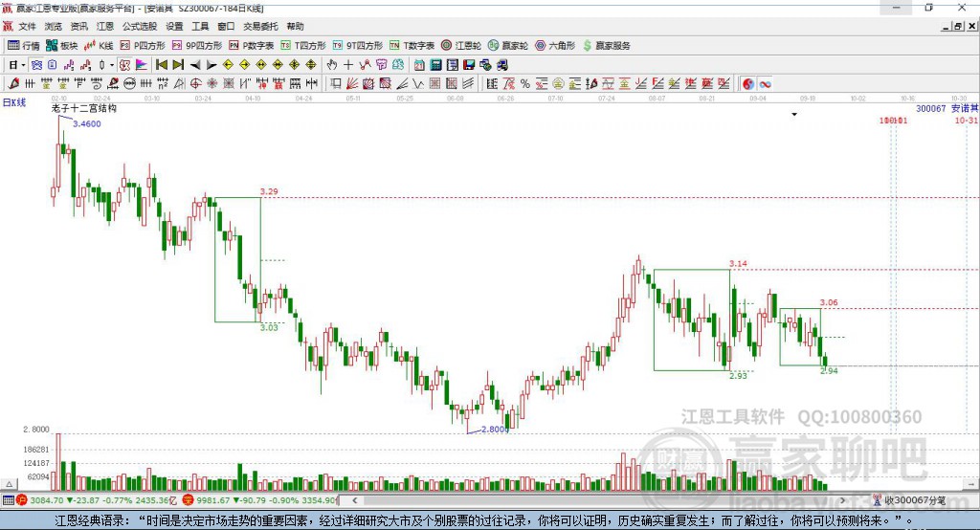The height and width of the screenshot is (530, 980).
Task: Click the 日K线 label
Action: coord(14,102)
